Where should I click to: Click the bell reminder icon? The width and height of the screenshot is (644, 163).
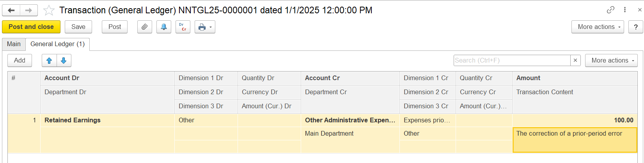164,27
